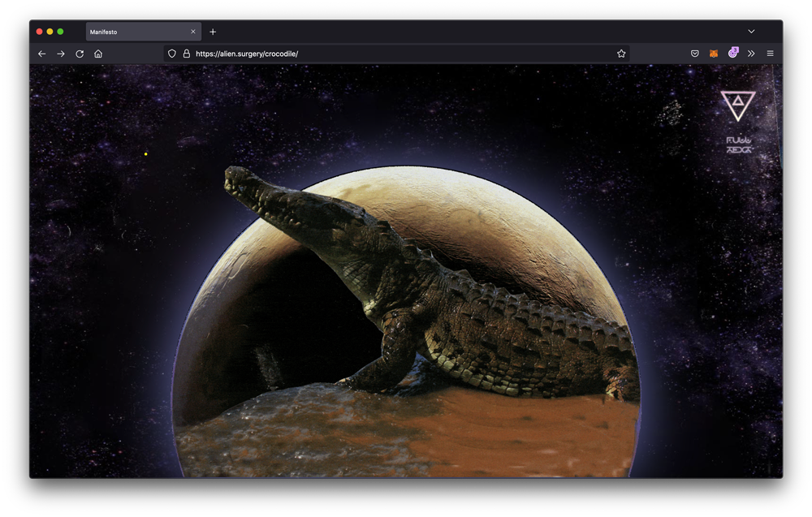Reload the current page
The height and width of the screenshot is (517, 812).
coord(80,54)
